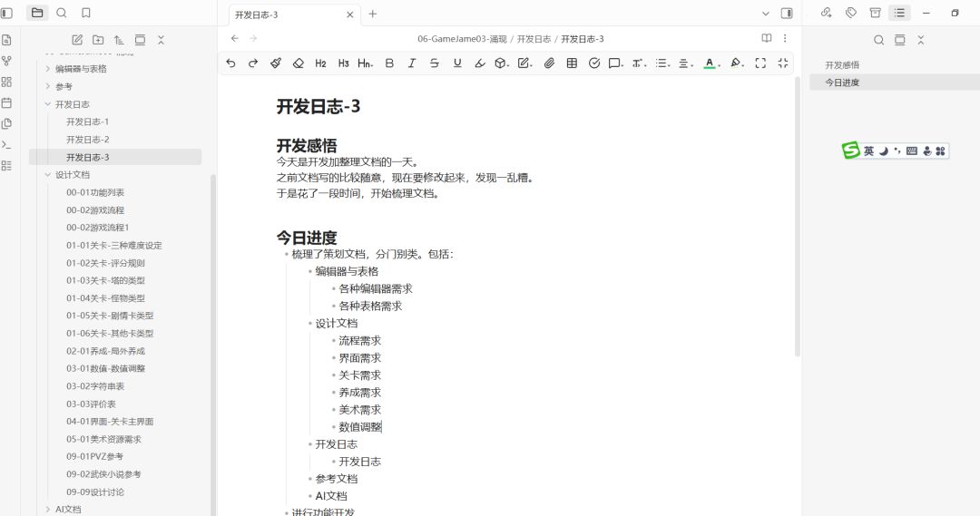Image resolution: width=980 pixels, height=516 pixels.
Task: Open the text alignment dropdown
Action: 686,63
